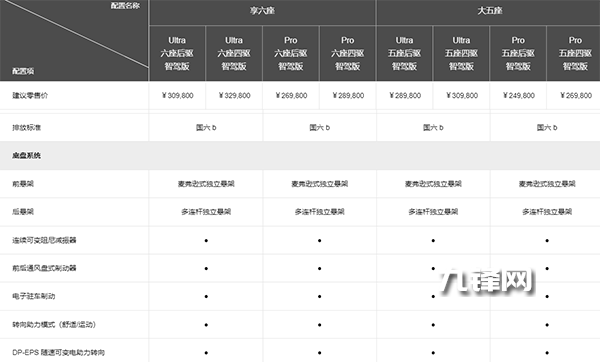Click the ¥329,800 price cell
The height and width of the screenshot is (362, 600).
click(234, 95)
